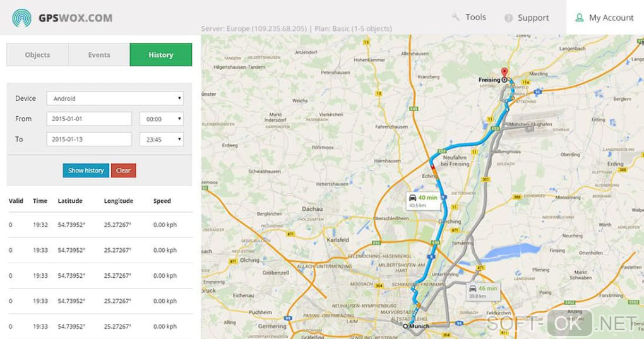
Task: Click the Longitude column header
Action: (118, 201)
